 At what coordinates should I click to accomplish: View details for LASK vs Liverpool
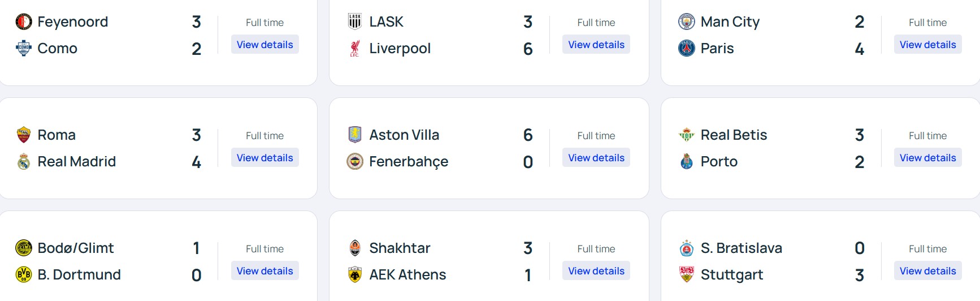[596, 45]
